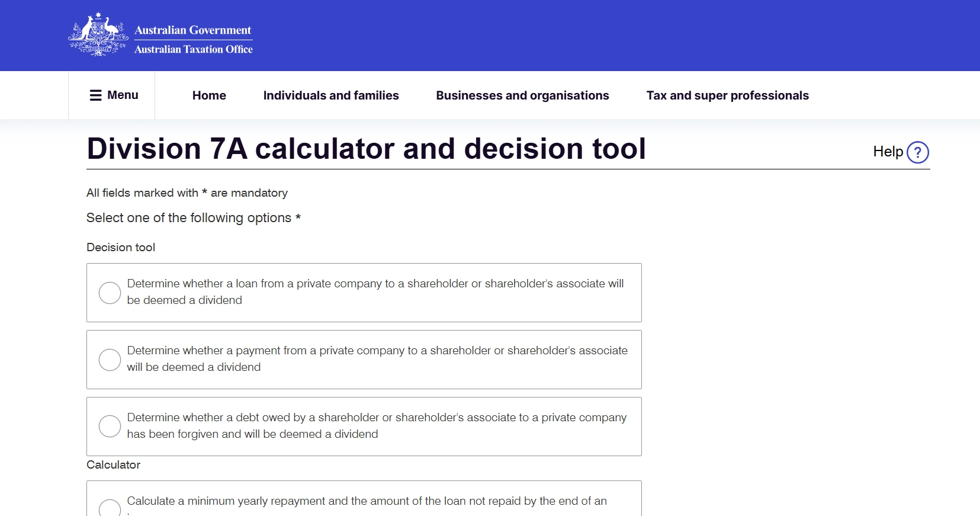Select the loan deemed dividend radio button

point(110,293)
